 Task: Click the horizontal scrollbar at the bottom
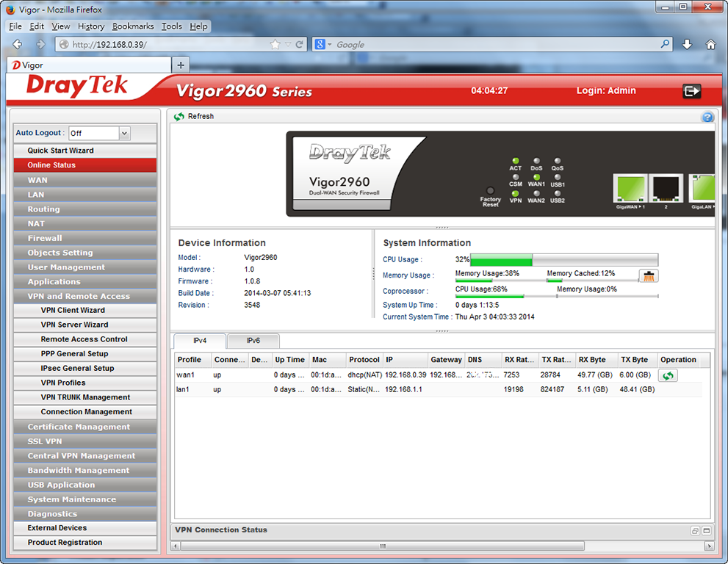pos(382,546)
